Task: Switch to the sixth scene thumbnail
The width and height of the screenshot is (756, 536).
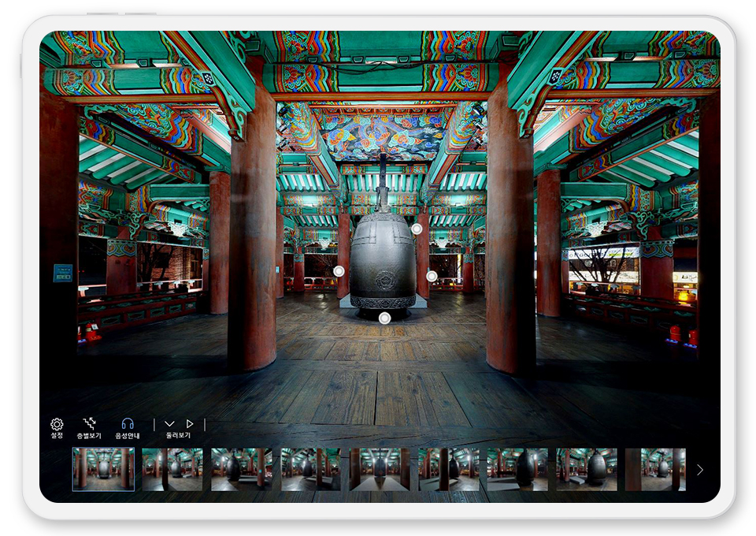Action: (x=449, y=469)
